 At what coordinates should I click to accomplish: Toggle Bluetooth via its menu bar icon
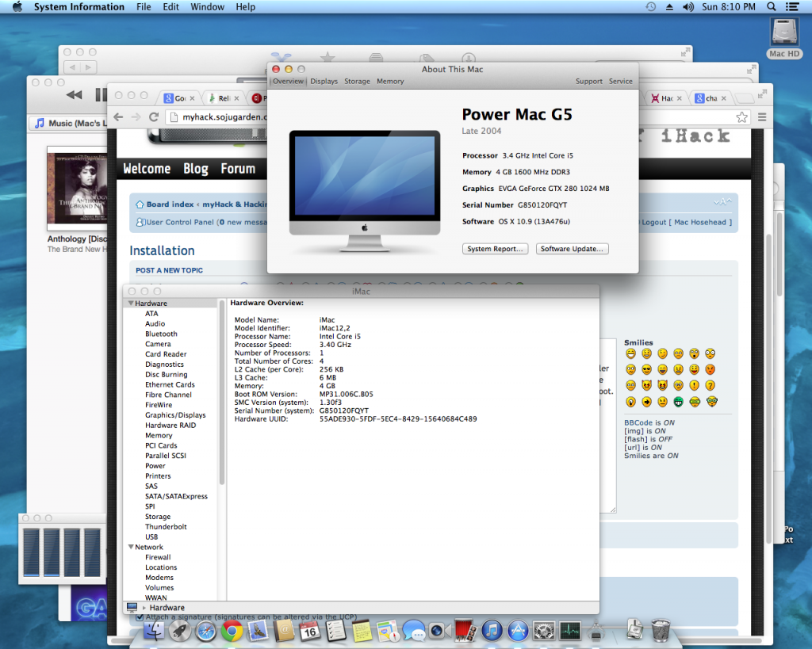coord(670,6)
